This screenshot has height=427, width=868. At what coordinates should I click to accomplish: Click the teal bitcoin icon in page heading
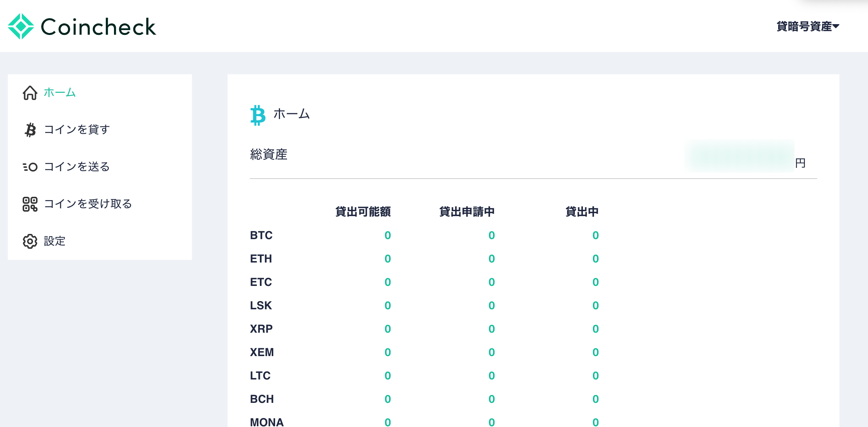tap(258, 115)
